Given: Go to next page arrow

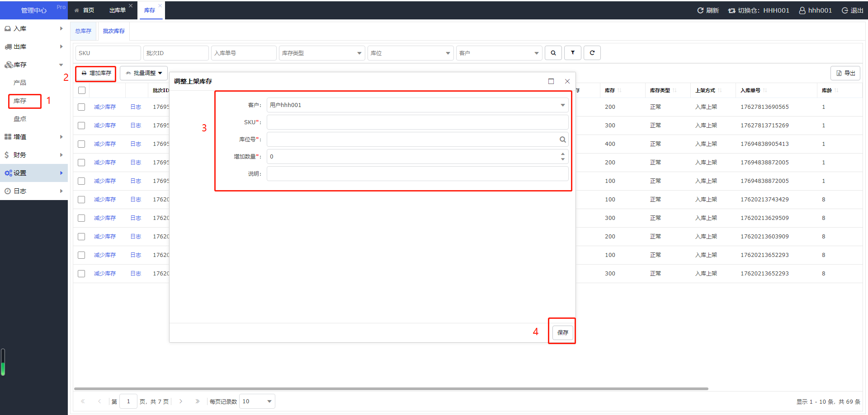Looking at the screenshot, I should [x=181, y=401].
